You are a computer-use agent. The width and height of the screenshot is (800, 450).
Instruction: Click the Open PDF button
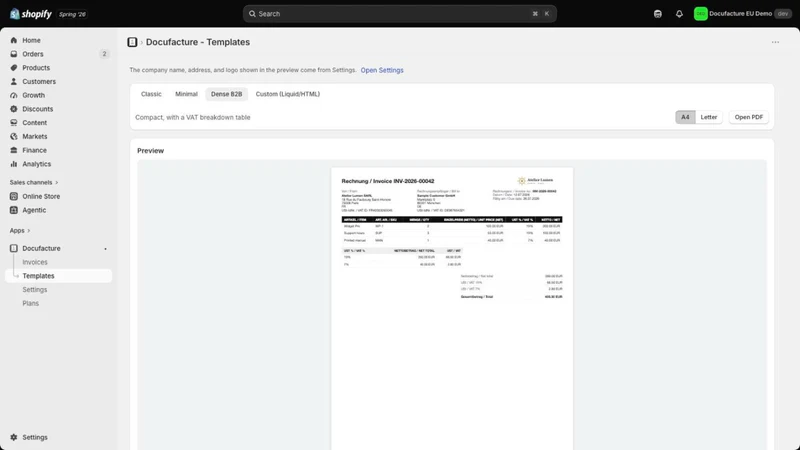pyautogui.click(x=748, y=117)
